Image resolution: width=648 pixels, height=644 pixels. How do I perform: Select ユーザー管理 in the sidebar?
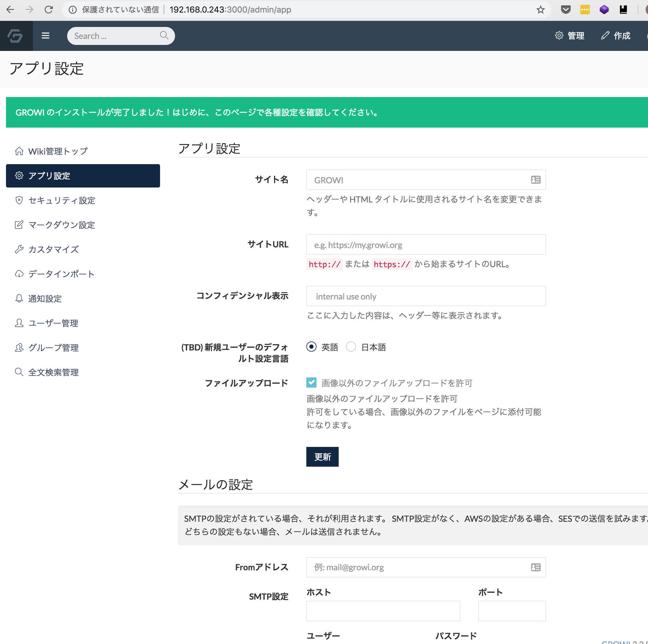click(x=53, y=323)
